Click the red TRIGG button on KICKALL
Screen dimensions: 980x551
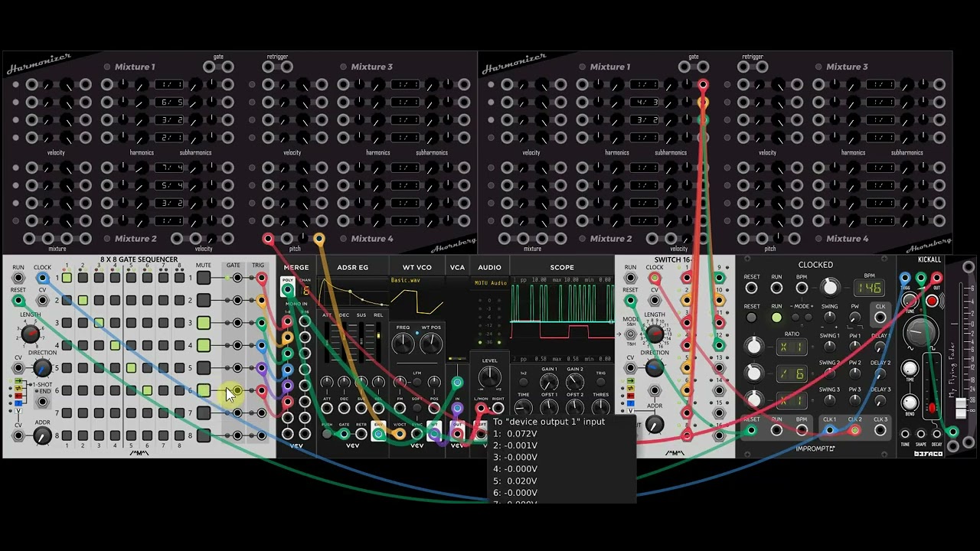932,302
